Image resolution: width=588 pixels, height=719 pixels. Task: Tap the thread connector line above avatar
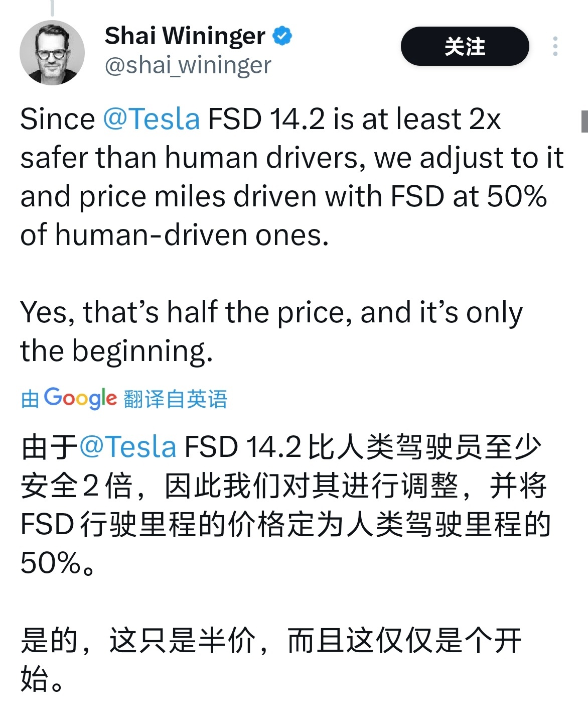[52, 7]
